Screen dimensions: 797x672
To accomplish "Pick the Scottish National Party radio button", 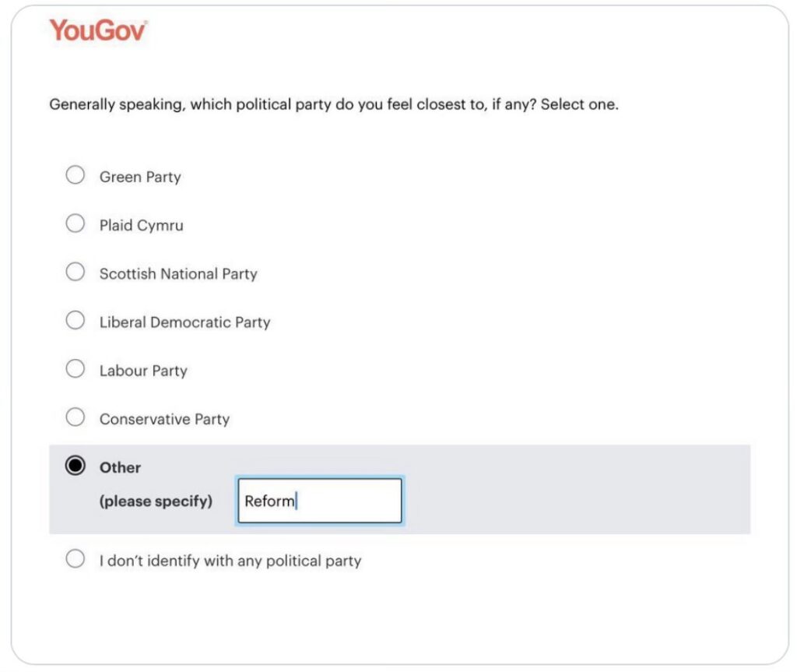I will 75,273.
